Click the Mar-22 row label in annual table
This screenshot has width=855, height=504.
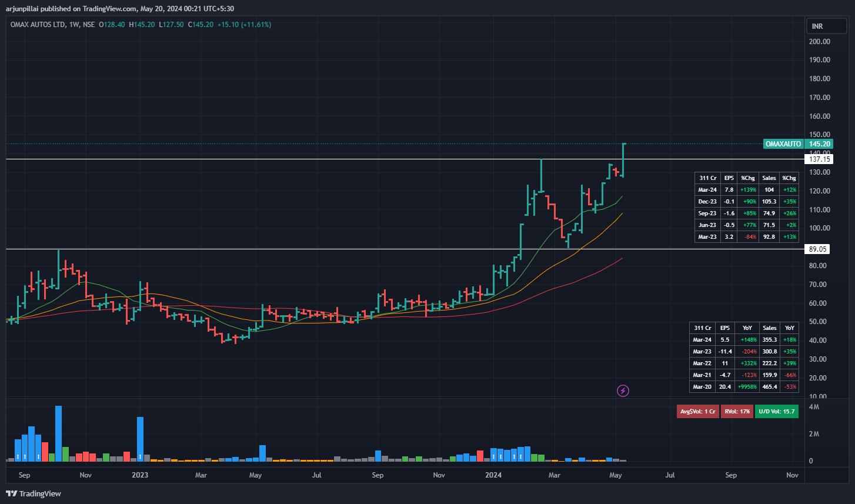click(701, 363)
